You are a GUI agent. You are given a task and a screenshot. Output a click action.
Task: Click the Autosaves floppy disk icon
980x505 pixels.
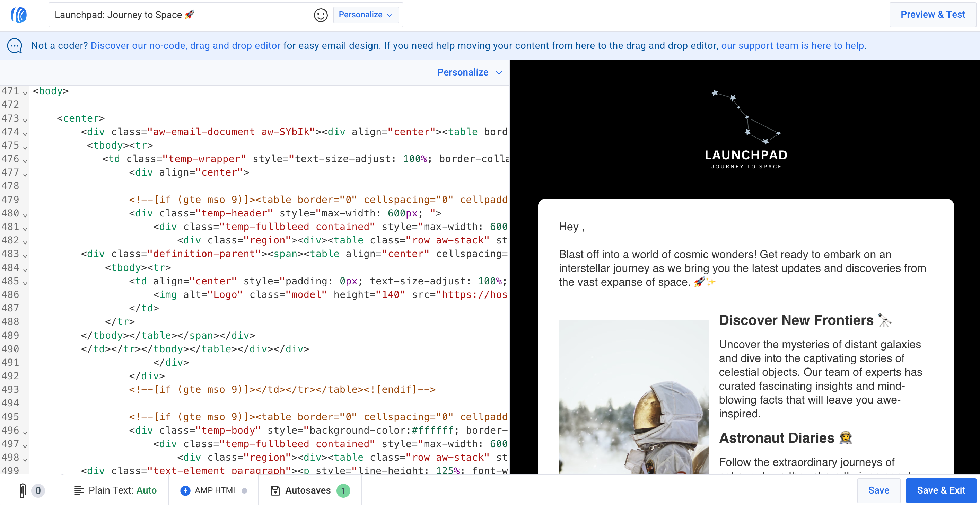point(275,490)
